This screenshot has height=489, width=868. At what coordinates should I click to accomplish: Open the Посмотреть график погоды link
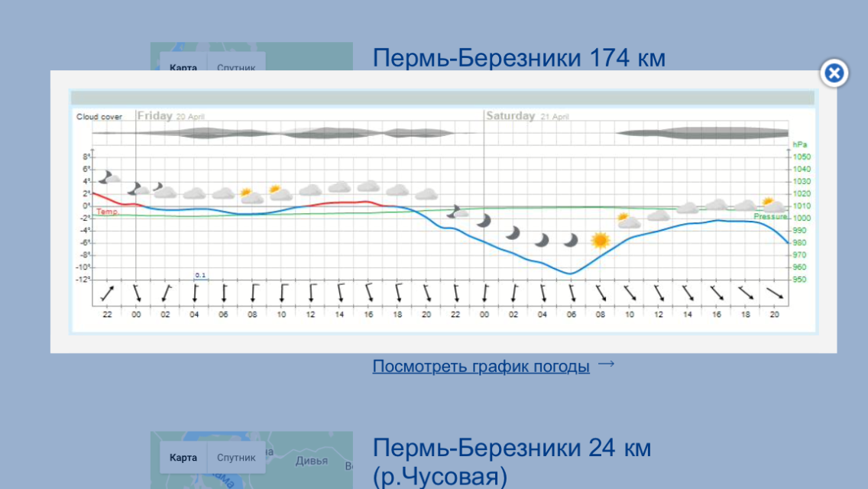[481, 367]
